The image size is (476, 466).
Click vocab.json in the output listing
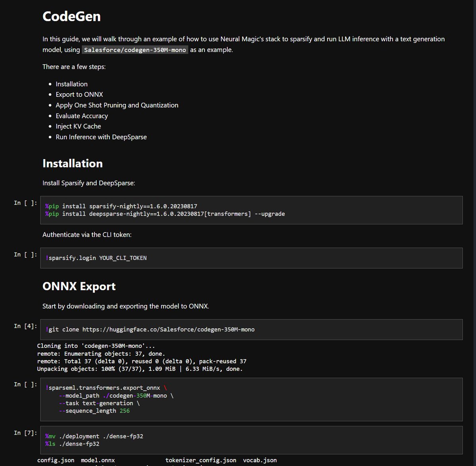pos(260,460)
